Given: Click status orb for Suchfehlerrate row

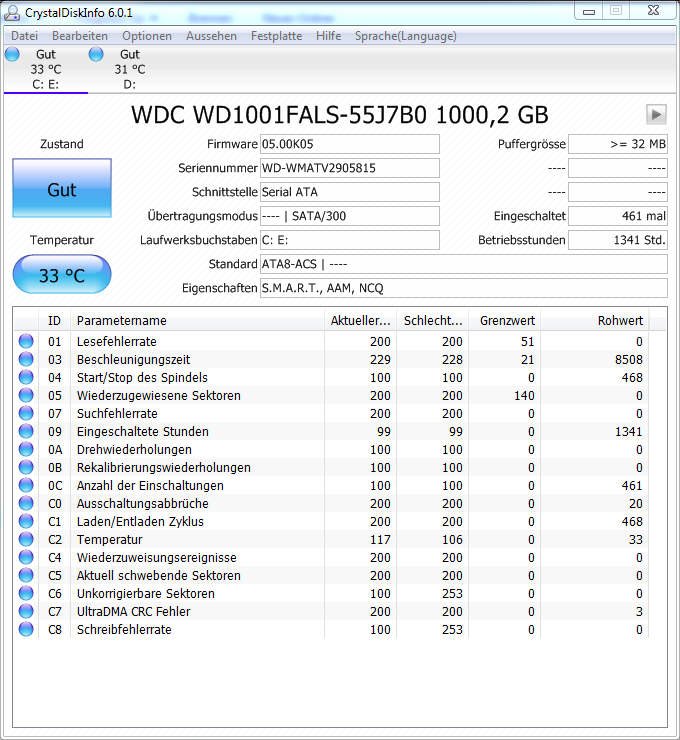Looking at the screenshot, I should [26, 413].
